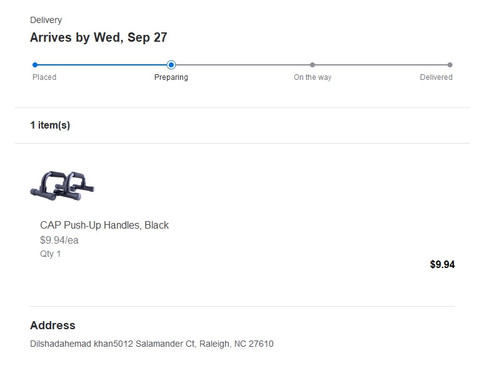The width and height of the screenshot is (500, 391).
Task: Open CAP Push-Up Handles, Black product link
Action: [104, 225]
